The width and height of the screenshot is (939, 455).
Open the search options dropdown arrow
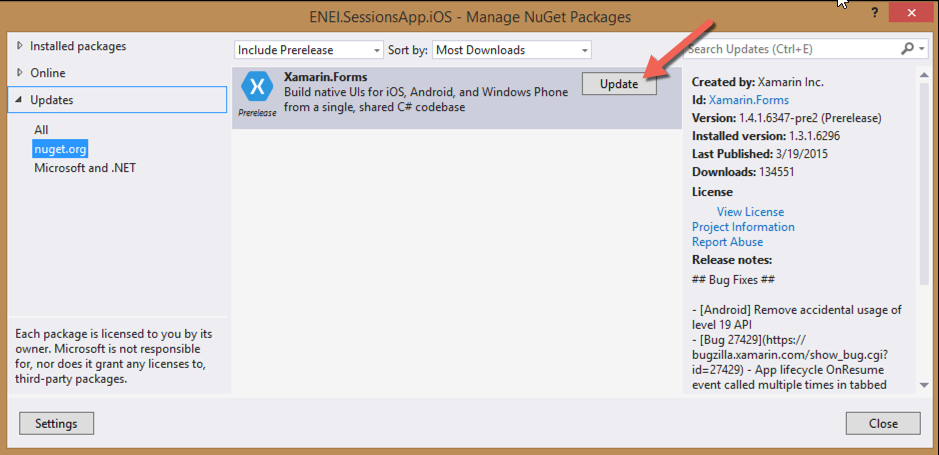pyautogui.click(x=920, y=49)
